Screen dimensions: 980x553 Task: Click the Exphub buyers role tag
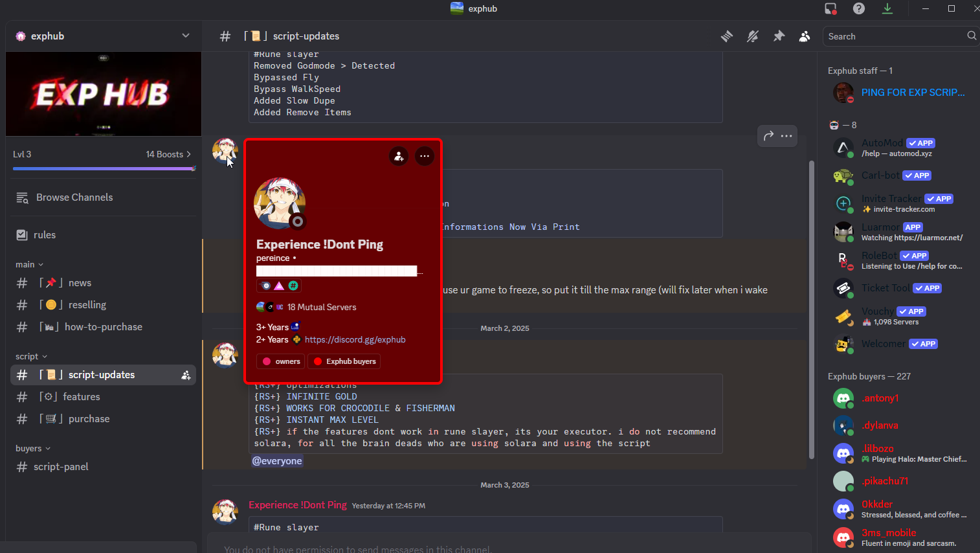click(344, 361)
